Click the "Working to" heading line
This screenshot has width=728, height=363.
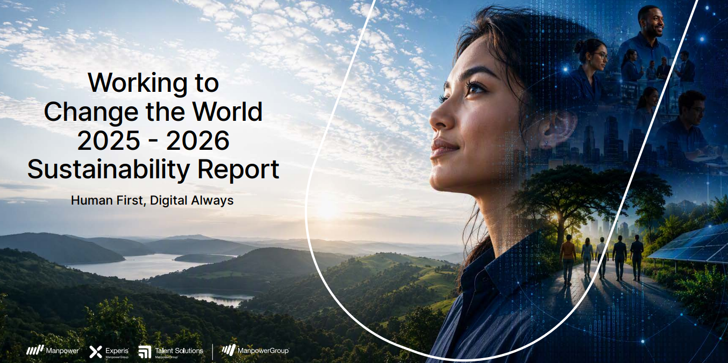click(153, 84)
